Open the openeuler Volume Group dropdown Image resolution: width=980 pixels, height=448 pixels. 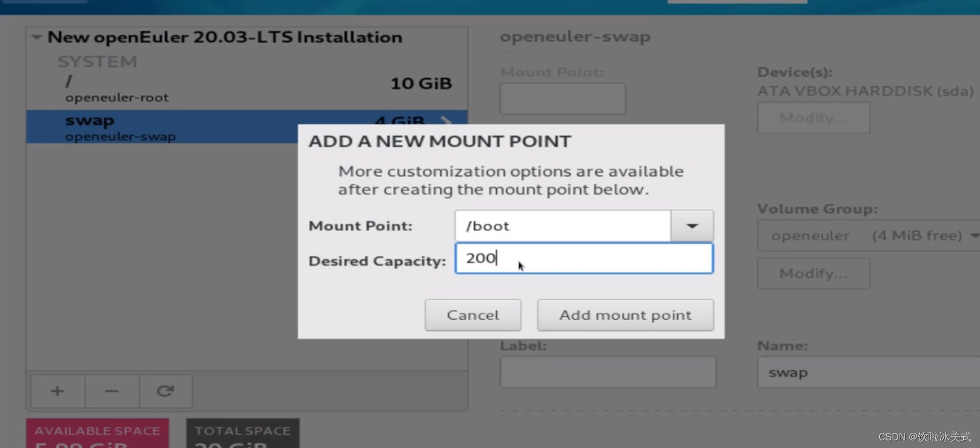tap(868, 236)
